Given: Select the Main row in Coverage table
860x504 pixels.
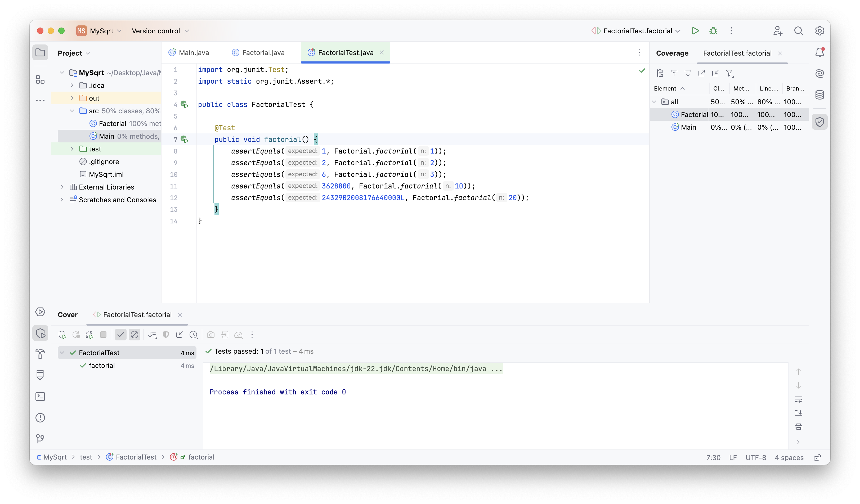Looking at the screenshot, I should click(x=688, y=127).
